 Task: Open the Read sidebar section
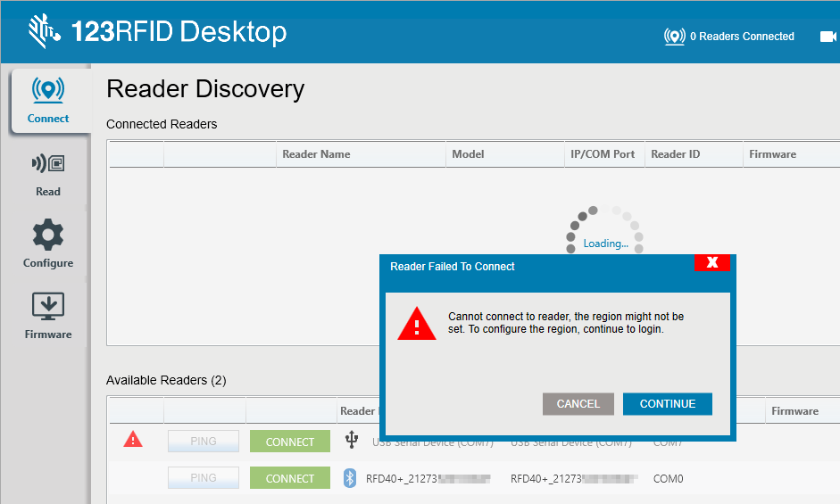[x=48, y=174]
